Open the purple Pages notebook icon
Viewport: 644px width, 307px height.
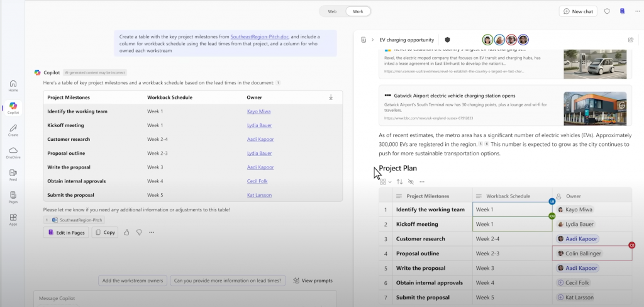622,11
